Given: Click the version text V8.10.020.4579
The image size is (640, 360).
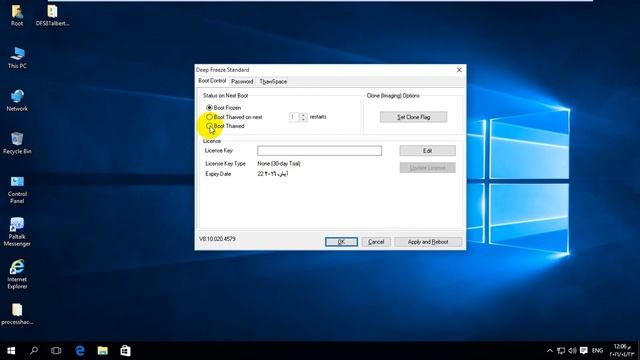Looking at the screenshot, I should pyautogui.click(x=217, y=239).
